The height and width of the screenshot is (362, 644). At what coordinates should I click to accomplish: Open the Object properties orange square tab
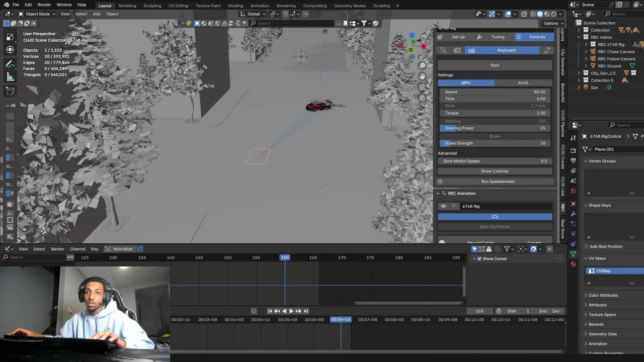[x=573, y=204]
